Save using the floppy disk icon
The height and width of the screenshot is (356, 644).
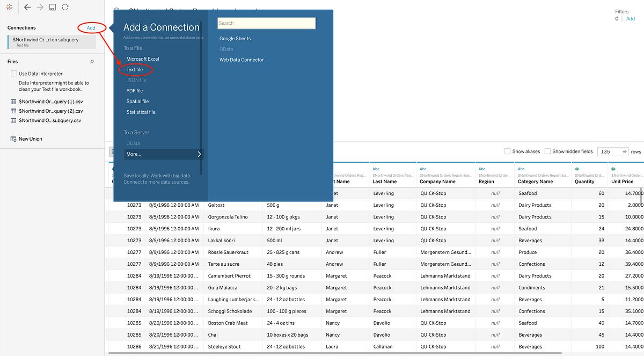(x=53, y=8)
